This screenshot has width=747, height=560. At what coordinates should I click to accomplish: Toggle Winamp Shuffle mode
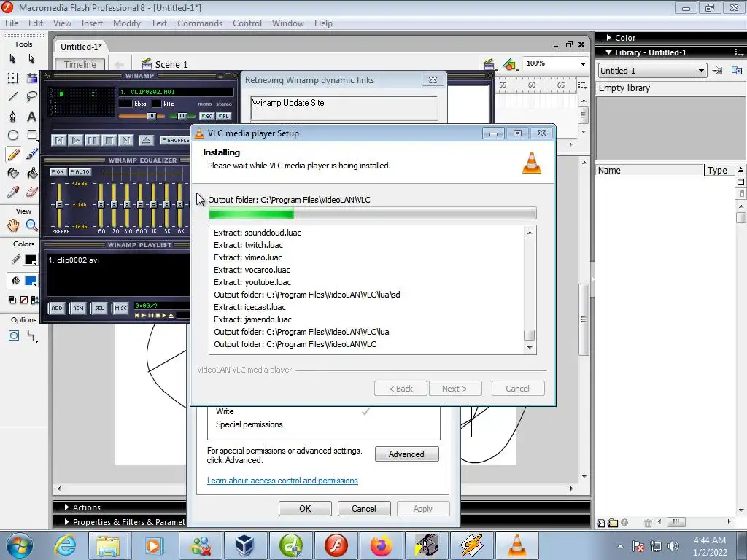[x=175, y=140]
